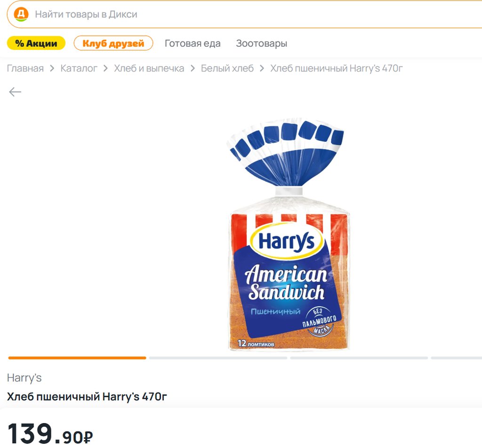Click the chevron between Главная and Каталог
The image size is (482, 448).
click(x=52, y=69)
